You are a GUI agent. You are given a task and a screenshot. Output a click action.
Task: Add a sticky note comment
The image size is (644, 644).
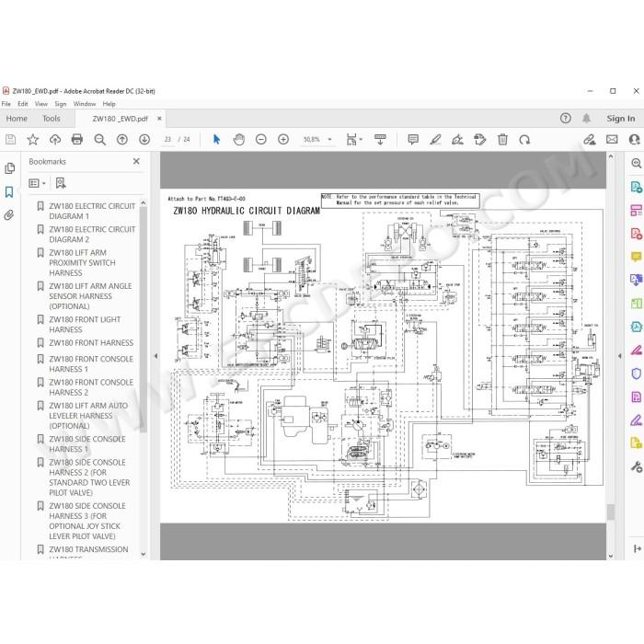pos(413,140)
